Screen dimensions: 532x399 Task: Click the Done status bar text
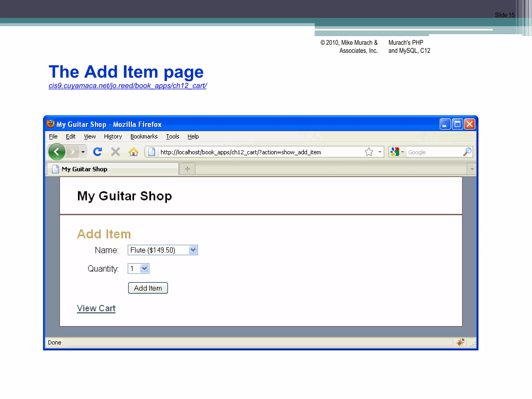pyautogui.click(x=55, y=343)
